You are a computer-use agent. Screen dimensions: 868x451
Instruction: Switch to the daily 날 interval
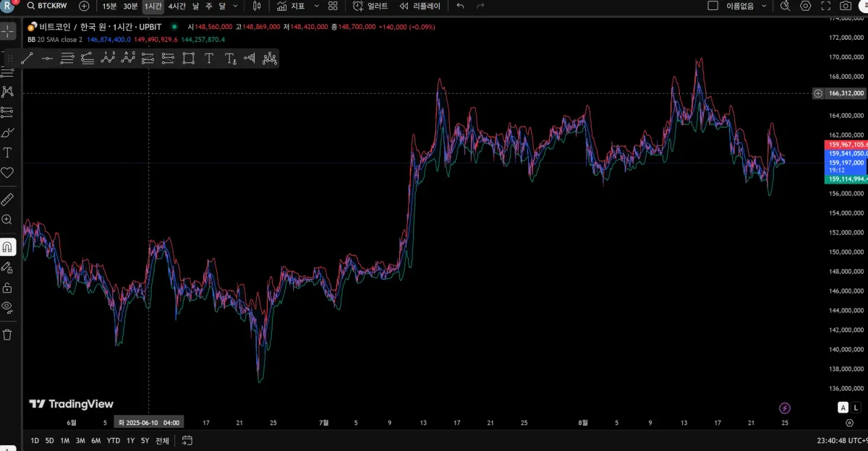(195, 6)
